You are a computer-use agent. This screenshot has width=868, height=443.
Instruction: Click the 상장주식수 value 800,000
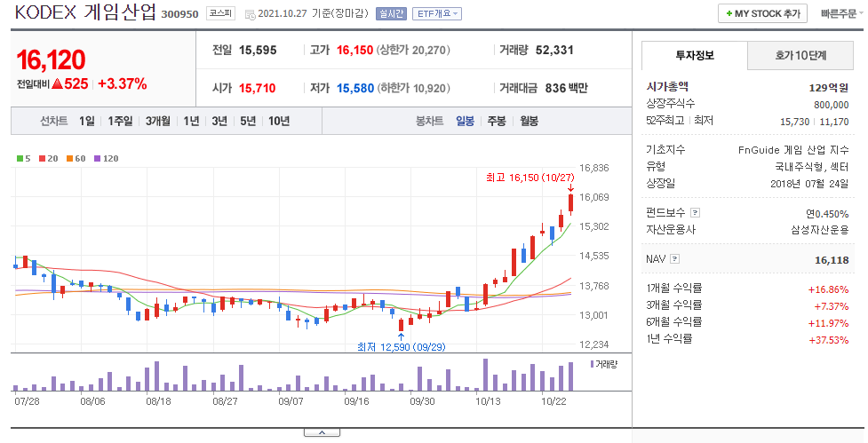click(831, 105)
